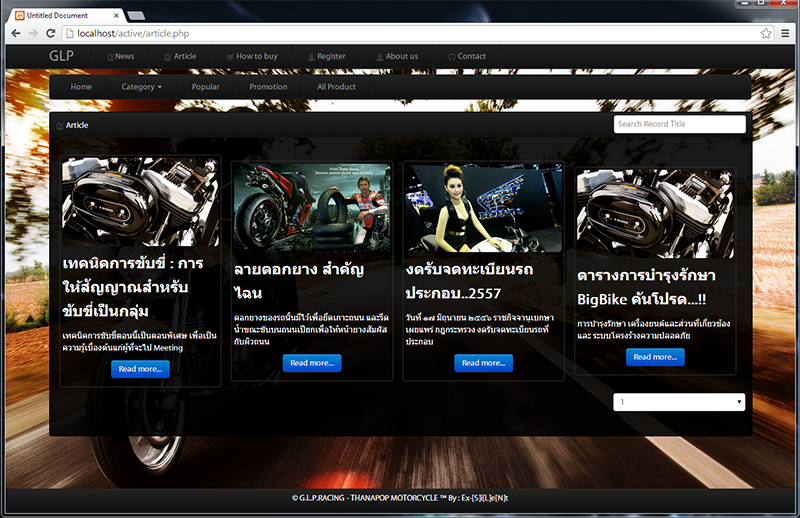
Task: Open the Register page
Action: tap(327, 56)
